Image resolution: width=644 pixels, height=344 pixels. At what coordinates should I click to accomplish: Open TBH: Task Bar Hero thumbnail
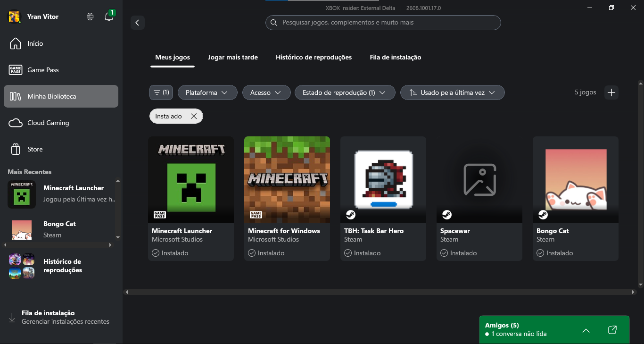coord(383,180)
